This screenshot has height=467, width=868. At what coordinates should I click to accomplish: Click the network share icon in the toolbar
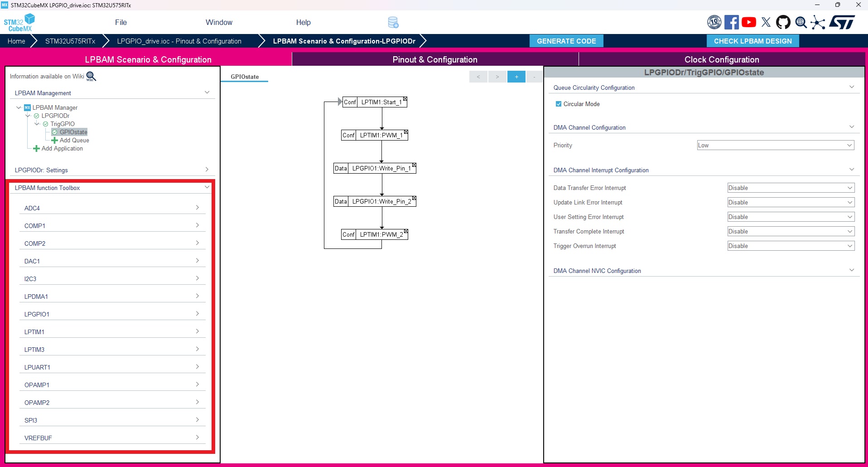click(818, 22)
